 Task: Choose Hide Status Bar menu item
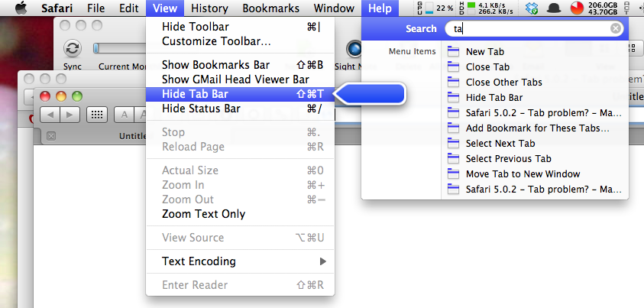[x=241, y=109]
